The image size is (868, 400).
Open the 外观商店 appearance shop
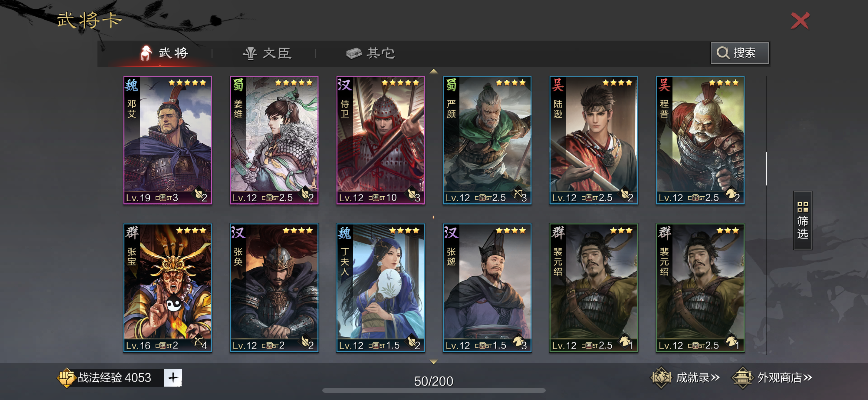click(772, 377)
